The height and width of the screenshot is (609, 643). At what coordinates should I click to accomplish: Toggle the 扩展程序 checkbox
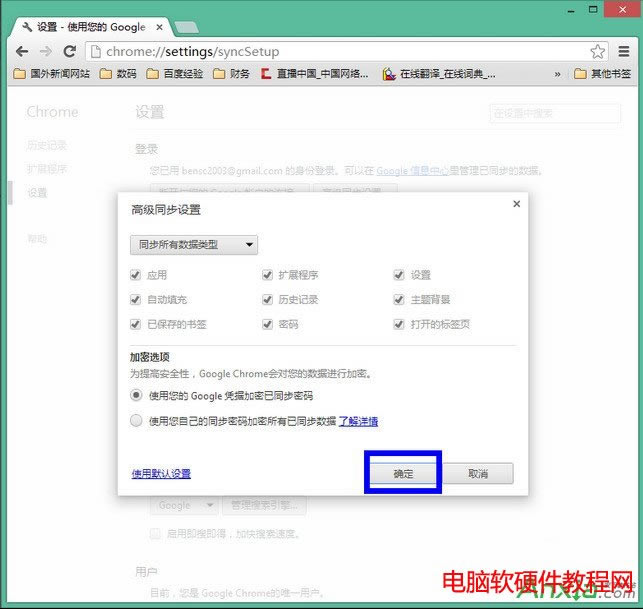267,275
